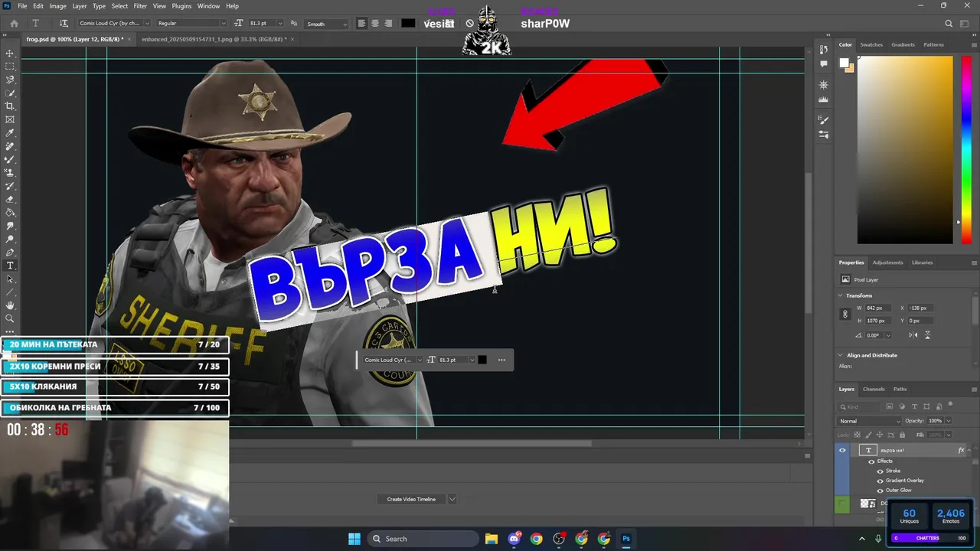
Task: Select the Horizontal Type tool
Action: point(10,266)
